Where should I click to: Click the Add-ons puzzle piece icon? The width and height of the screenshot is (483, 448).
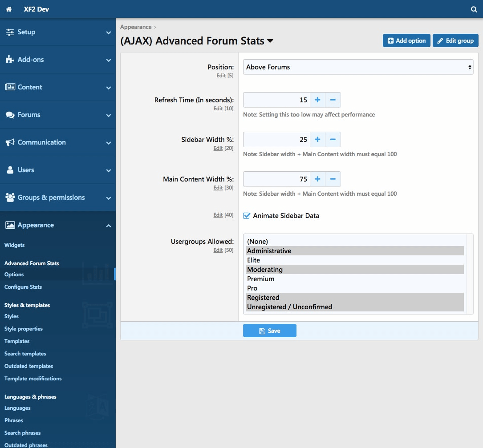[10, 60]
